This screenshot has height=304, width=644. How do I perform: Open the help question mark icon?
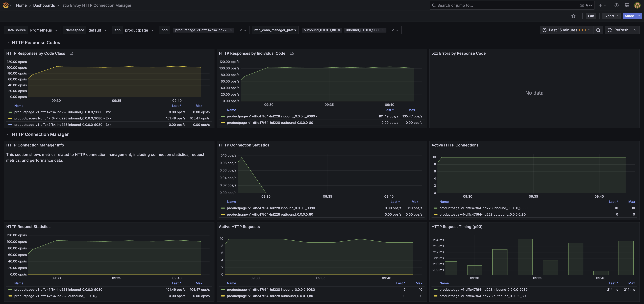pyautogui.click(x=616, y=5)
